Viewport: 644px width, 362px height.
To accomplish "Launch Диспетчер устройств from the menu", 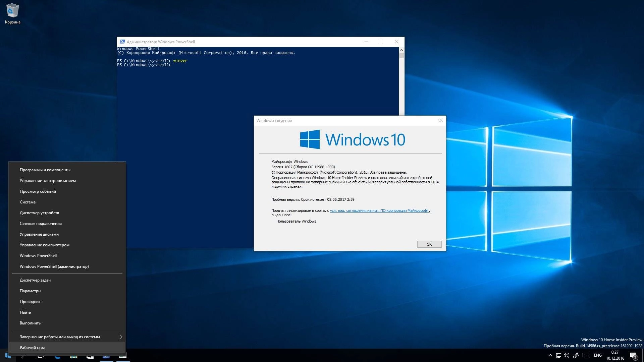I will [x=67, y=213].
